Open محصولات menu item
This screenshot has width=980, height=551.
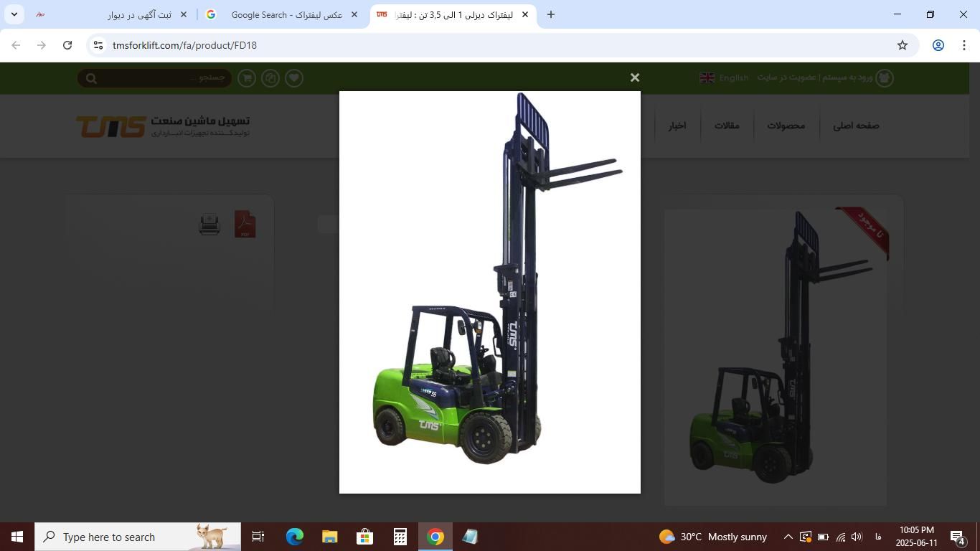click(x=786, y=126)
